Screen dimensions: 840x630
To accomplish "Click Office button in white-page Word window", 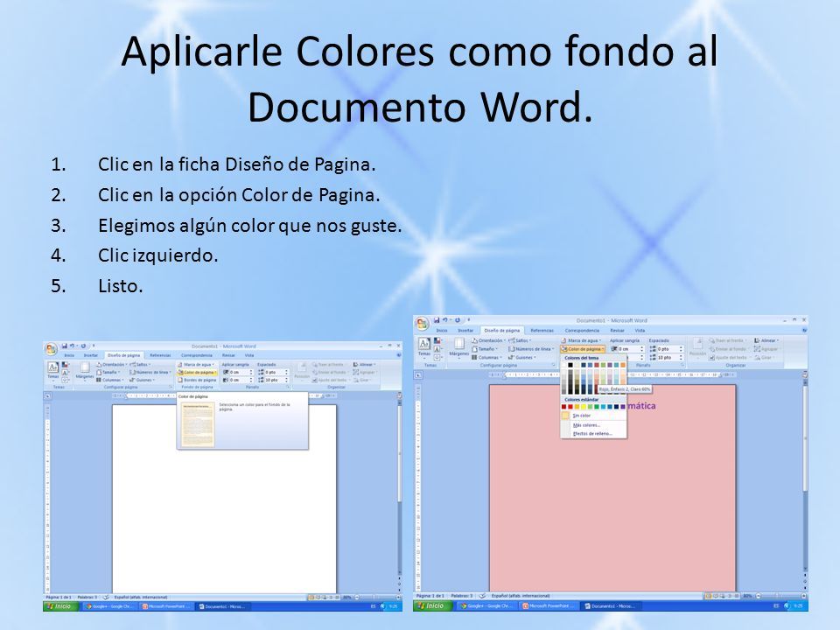I will (x=51, y=349).
